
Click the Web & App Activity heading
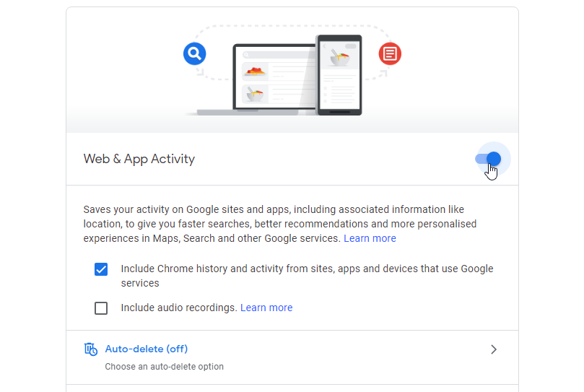(x=139, y=159)
